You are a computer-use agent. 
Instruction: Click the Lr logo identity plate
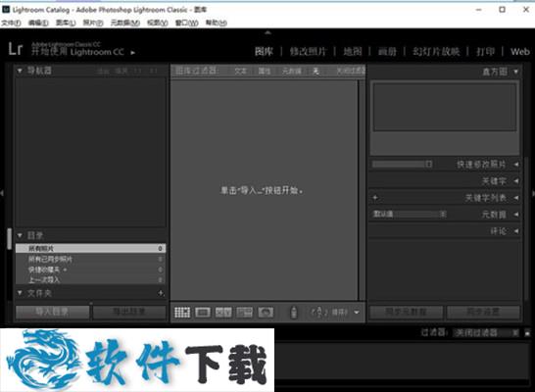tap(16, 49)
